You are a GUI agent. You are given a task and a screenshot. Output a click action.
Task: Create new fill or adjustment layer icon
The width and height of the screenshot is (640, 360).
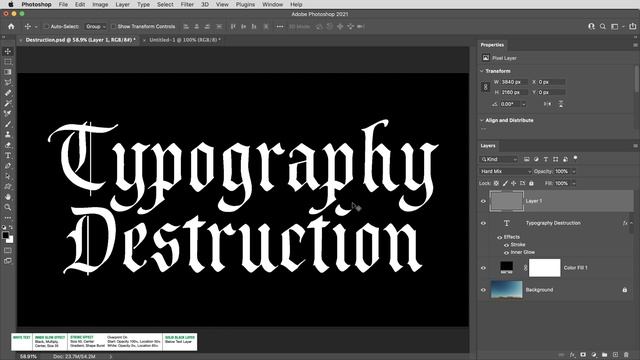tap(594, 355)
